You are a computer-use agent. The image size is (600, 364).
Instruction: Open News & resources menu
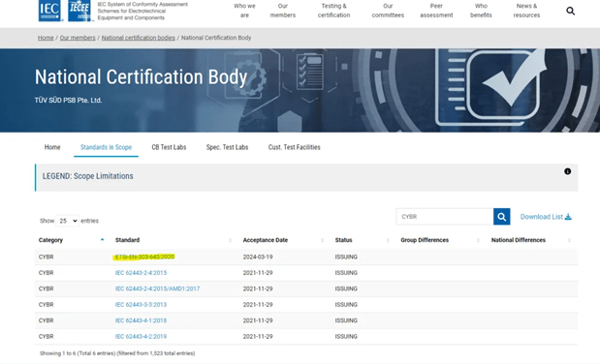(x=526, y=11)
